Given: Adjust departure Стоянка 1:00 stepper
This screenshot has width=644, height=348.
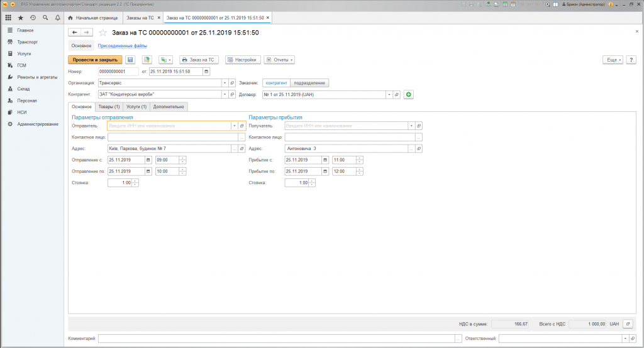Looking at the screenshot, I should (x=135, y=183).
